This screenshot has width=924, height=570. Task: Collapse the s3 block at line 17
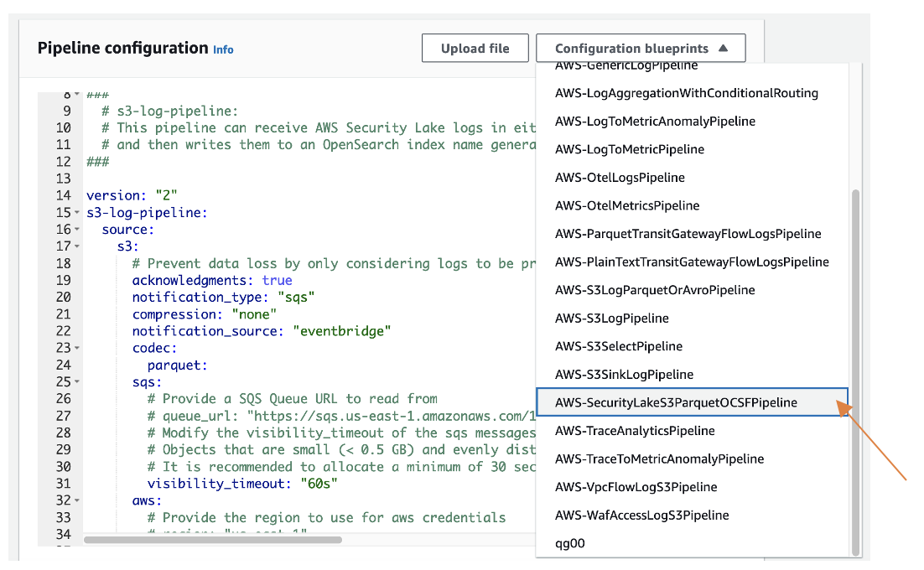pyautogui.click(x=75, y=246)
